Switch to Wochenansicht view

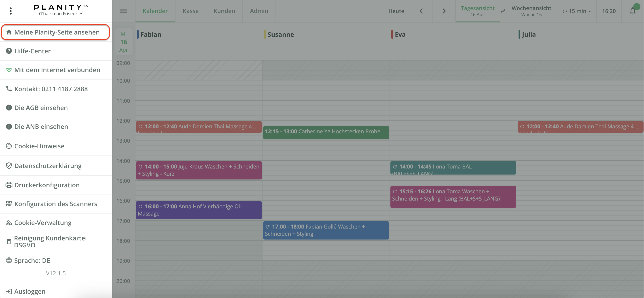point(531,11)
